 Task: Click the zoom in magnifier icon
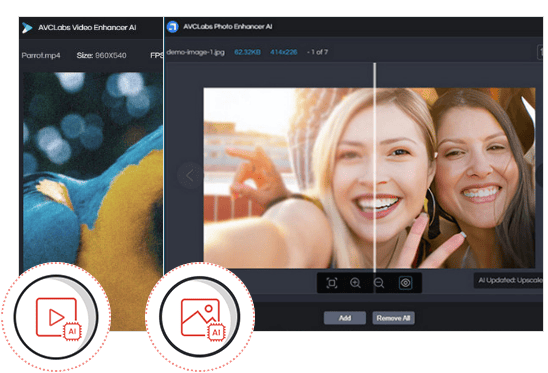coord(355,283)
